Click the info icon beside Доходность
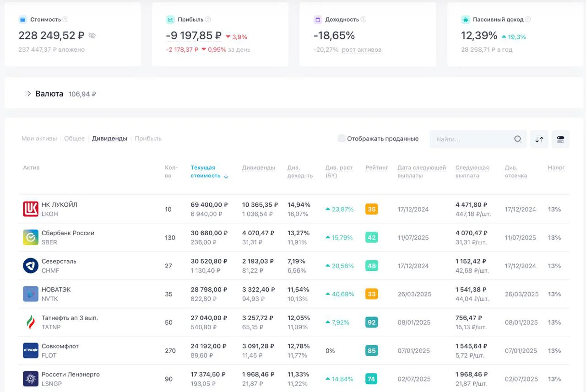 [x=364, y=20]
